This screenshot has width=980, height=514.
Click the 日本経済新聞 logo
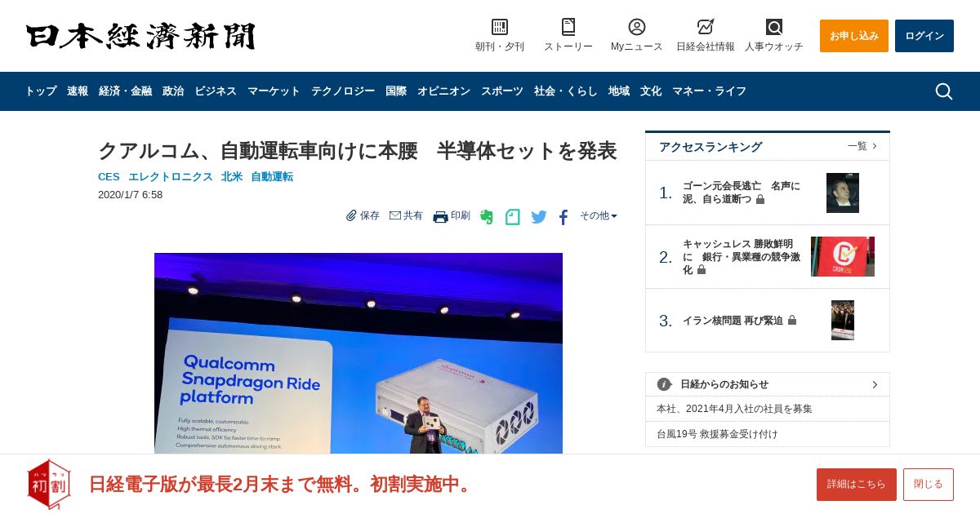[x=140, y=36]
